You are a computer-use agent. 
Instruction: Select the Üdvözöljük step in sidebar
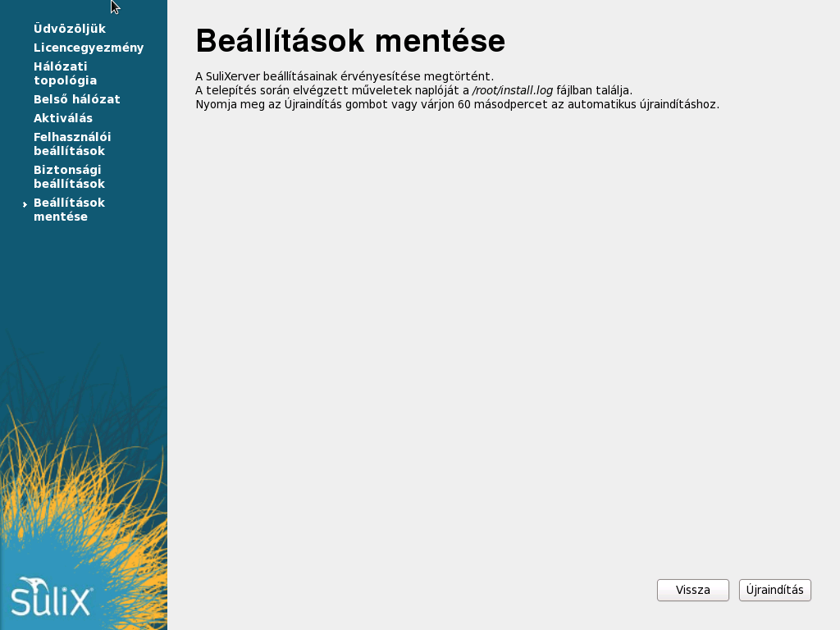point(70,29)
